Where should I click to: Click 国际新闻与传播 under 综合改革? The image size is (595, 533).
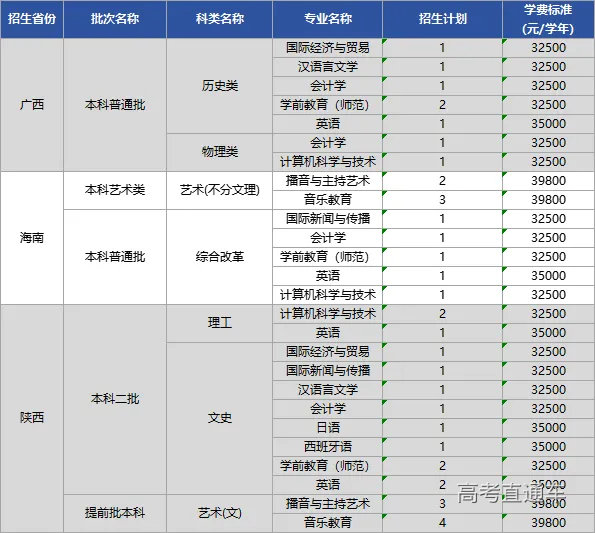point(327,219)
